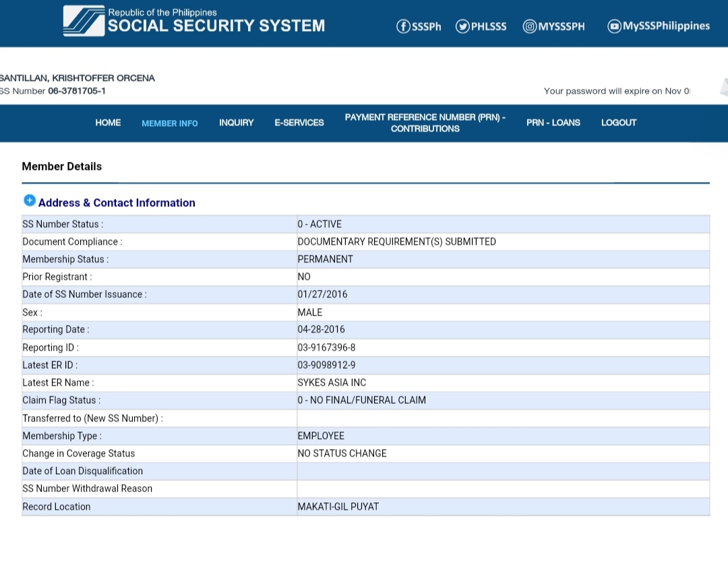Open the E-SERVICES menu
The height and width of the screenshot is (588, 728).
299,123
